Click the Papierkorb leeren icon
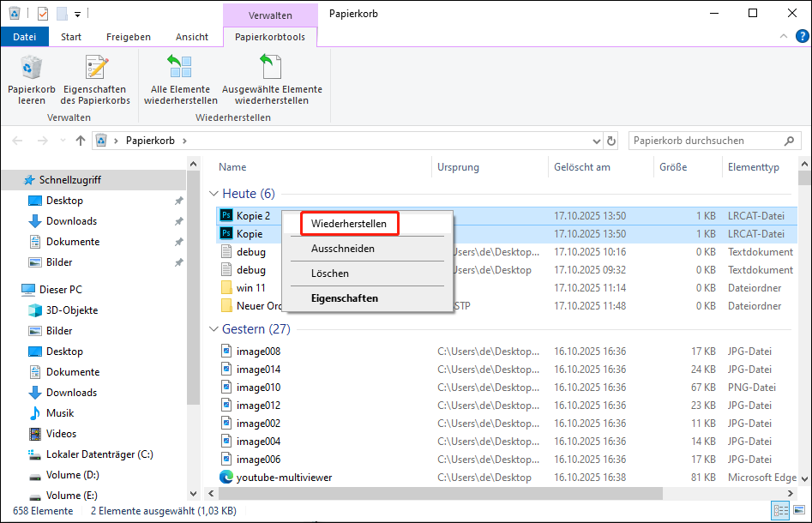This screenshot has width=812, height=523. pyautogui.click(x=32, y=69)
